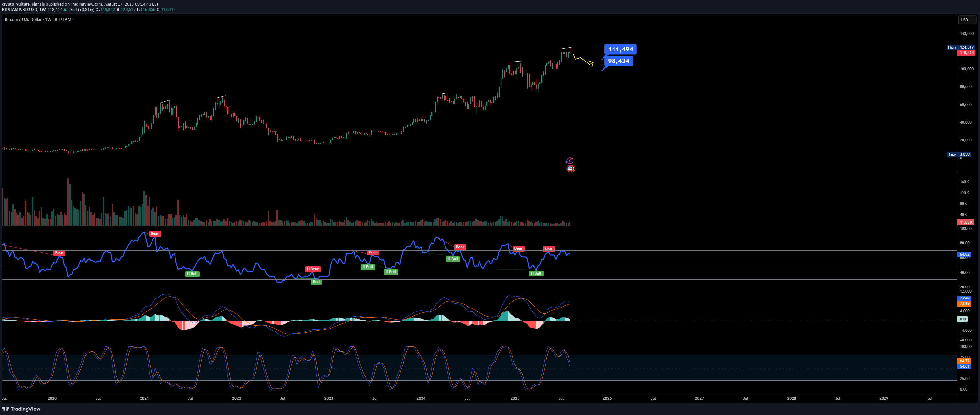The width and height of the screenshot is (980, 415).
Task: Click the 124,517 high price value
Action: tap(966, 47)
